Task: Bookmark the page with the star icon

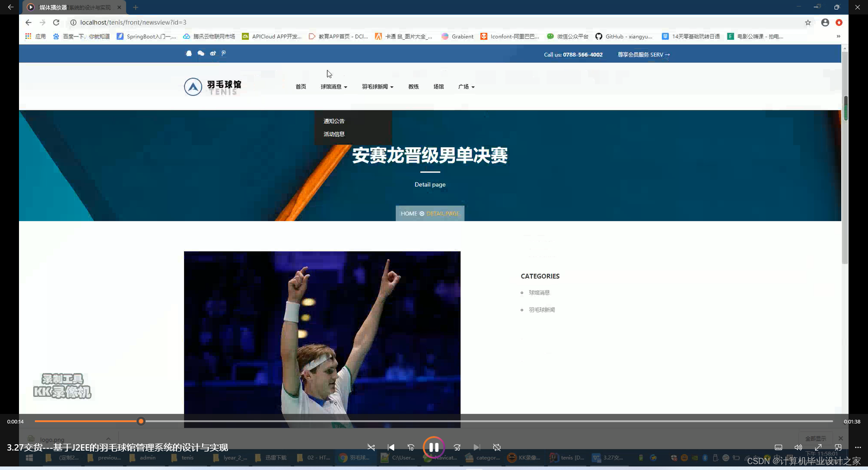Action: coord(808,22)
